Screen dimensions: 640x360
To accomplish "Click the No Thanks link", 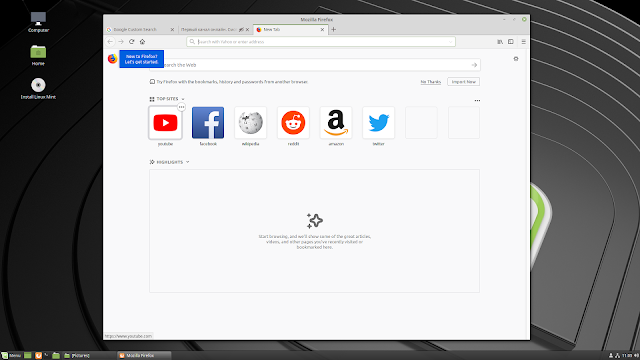I will (x=431, y=82).
